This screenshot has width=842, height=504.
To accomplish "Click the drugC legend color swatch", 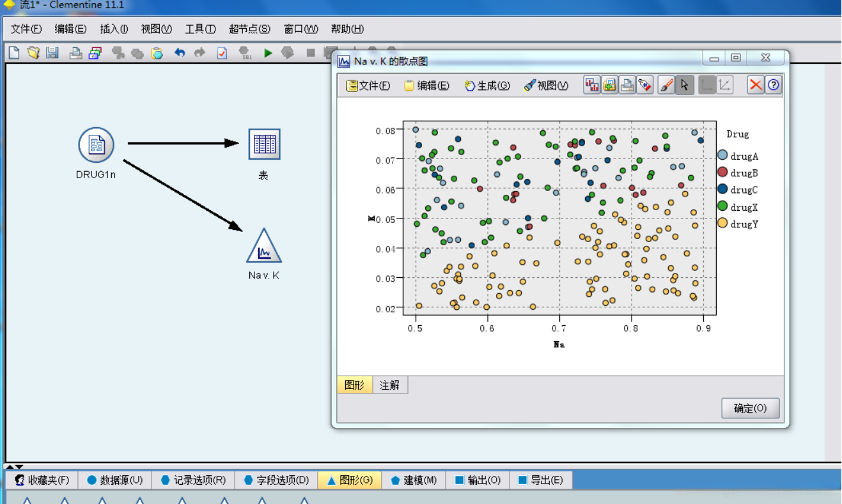I will 722,189.
